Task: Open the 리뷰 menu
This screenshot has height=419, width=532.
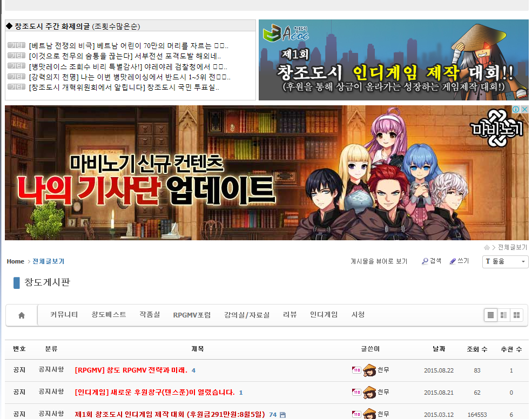Action: coord(289,315)
